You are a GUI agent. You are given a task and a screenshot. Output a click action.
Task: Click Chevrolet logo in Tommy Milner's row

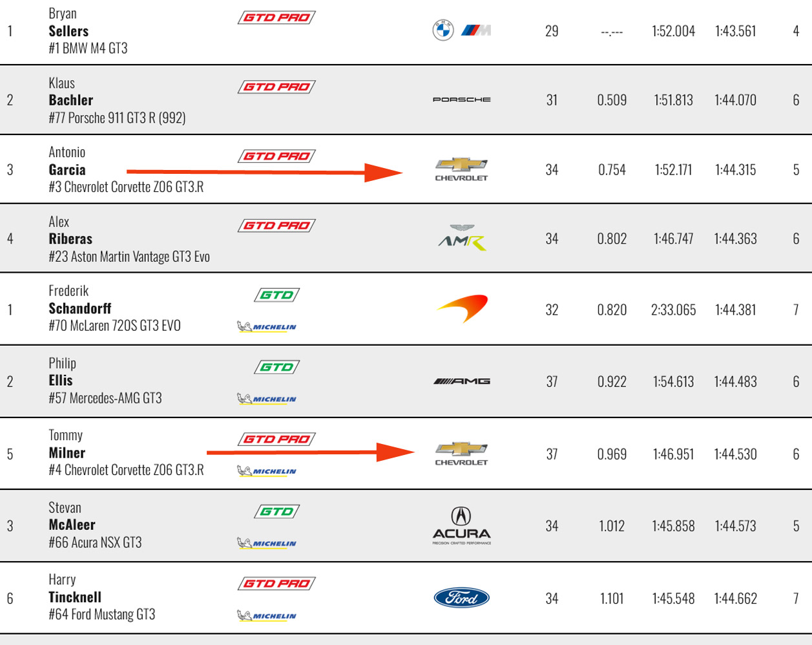click(x=461, y=454)
